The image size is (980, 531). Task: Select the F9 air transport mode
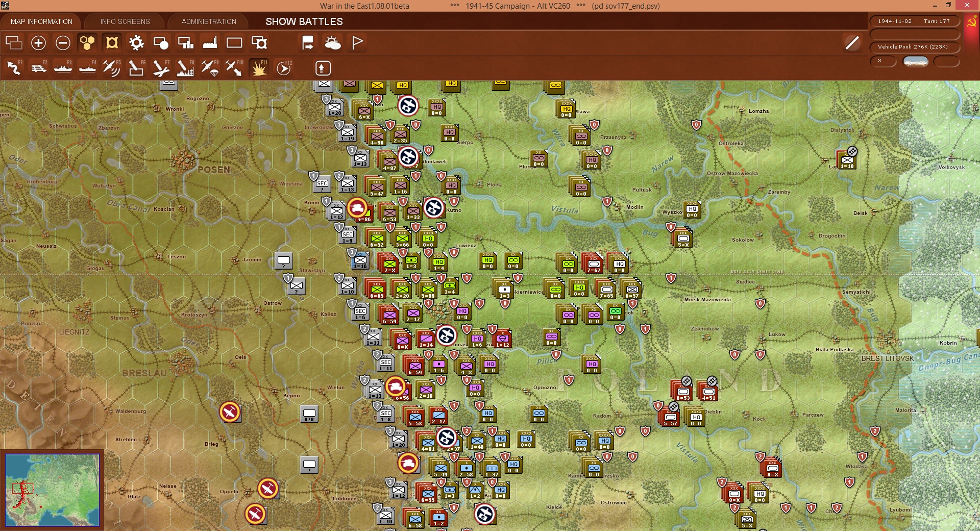210,68
